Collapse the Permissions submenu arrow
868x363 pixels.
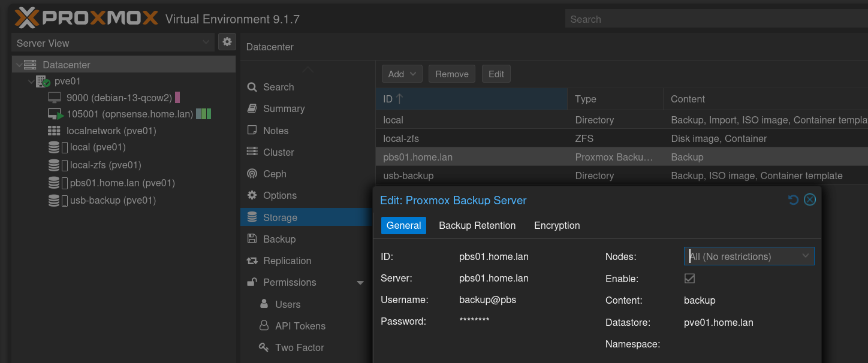tap(360, 283)
